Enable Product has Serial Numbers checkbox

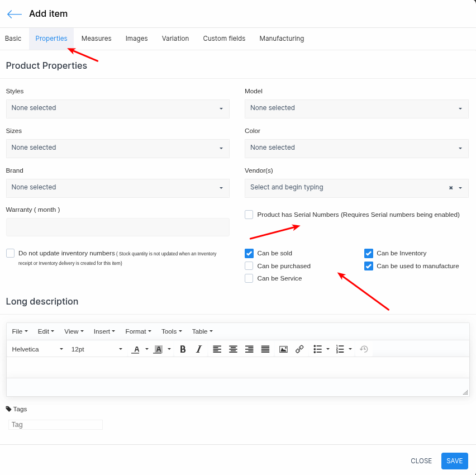click(x=249, y=215)
